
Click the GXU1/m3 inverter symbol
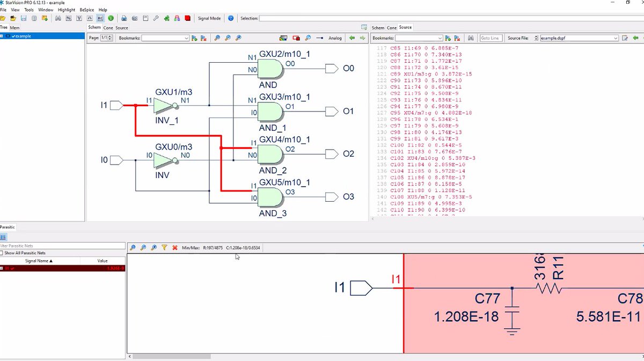(x=165, y=106)
